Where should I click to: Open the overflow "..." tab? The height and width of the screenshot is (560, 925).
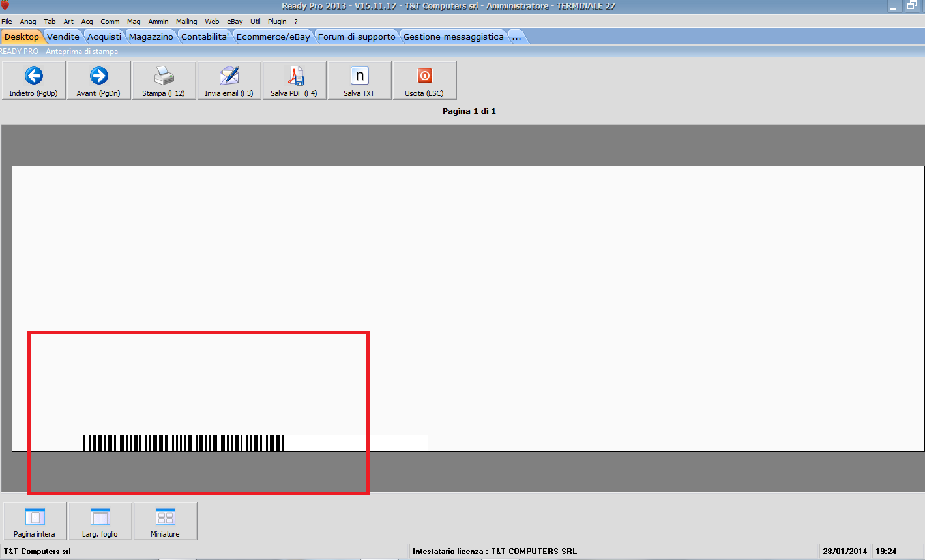[516, 37]
